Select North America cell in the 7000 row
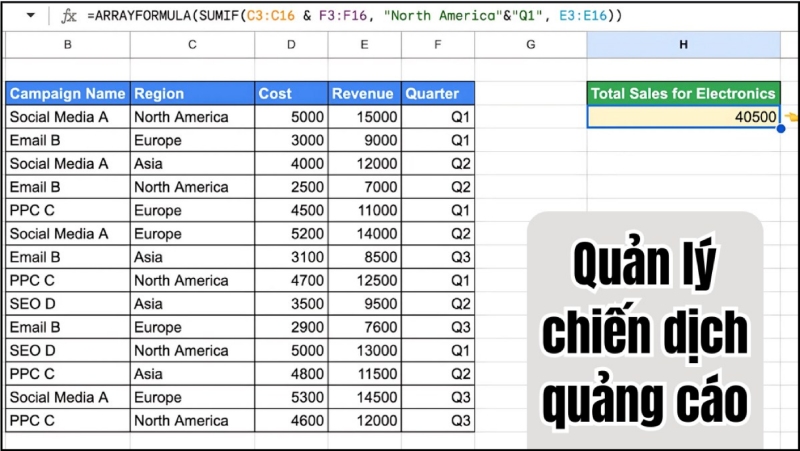800x451 pixels. (192, 187)
